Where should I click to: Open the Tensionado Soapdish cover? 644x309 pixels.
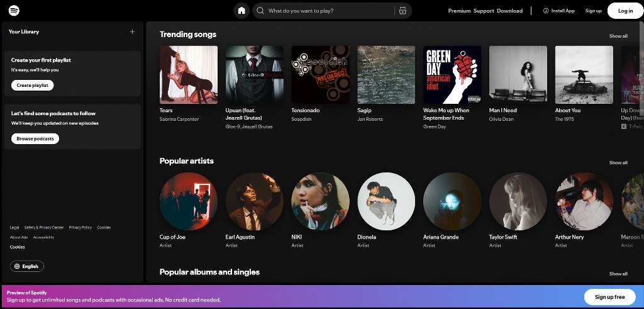tap(320, 75)
